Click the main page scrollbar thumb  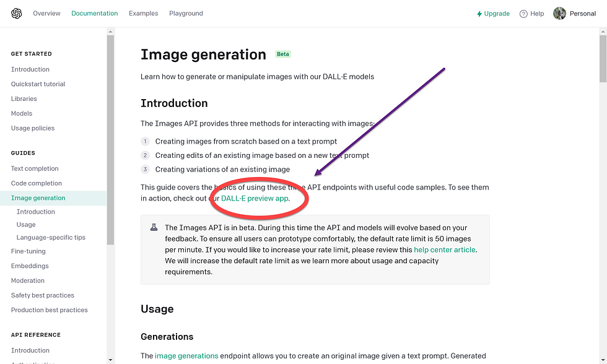[603, 59]
